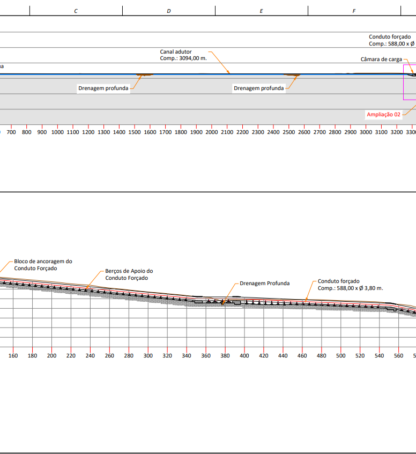Click the Drenagem Profunda label in the lower profile
Image resolution: width=416 pixels, height=454 pixels.
265,283
